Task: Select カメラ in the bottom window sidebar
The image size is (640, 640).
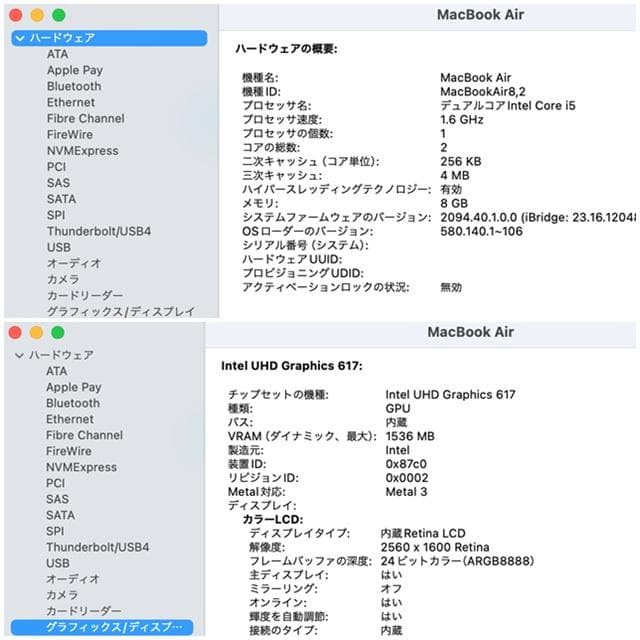Action: pyautogui.click(x=62, y=595)
